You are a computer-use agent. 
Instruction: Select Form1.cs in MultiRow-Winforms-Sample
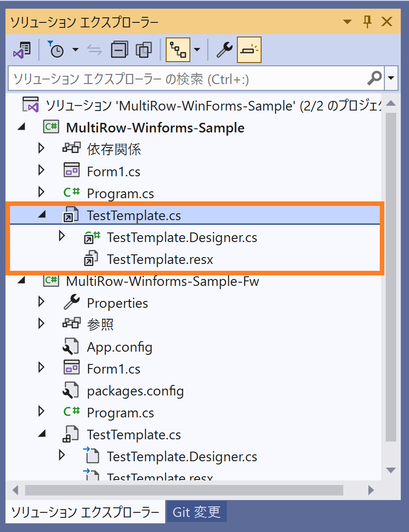[114, 172]
